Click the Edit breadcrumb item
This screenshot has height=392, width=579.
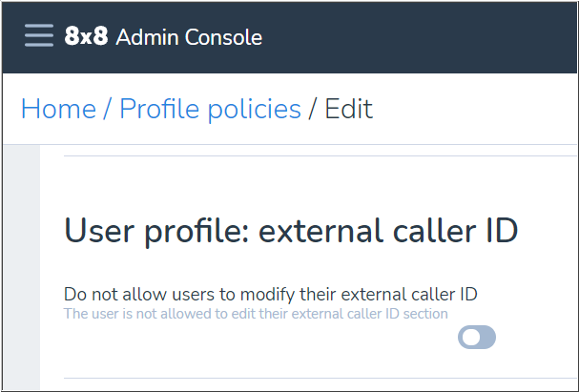pyautogui.click(x=348, y=109)
